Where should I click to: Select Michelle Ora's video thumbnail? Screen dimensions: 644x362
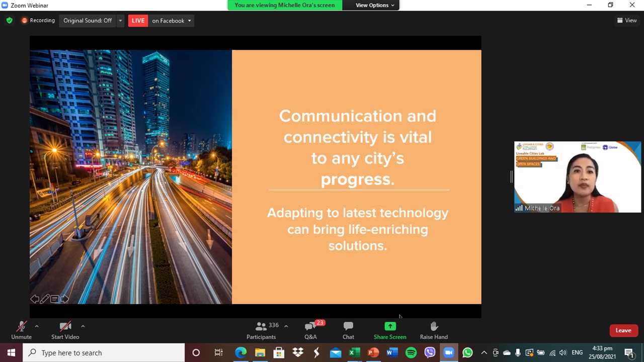click(577, 177)
